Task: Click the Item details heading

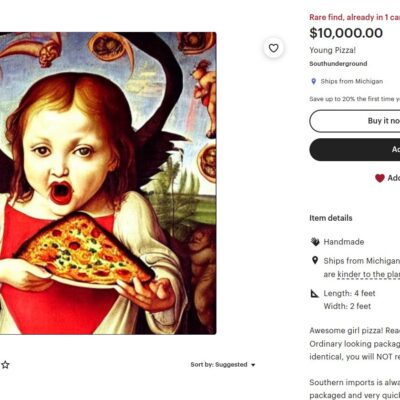Action: [x=331, y=218]
